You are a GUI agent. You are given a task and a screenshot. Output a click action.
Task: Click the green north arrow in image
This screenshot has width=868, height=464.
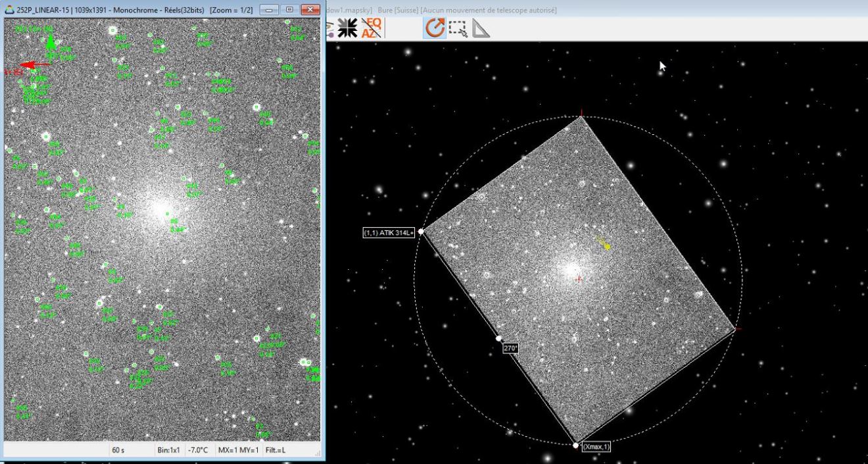coord(50,42)
